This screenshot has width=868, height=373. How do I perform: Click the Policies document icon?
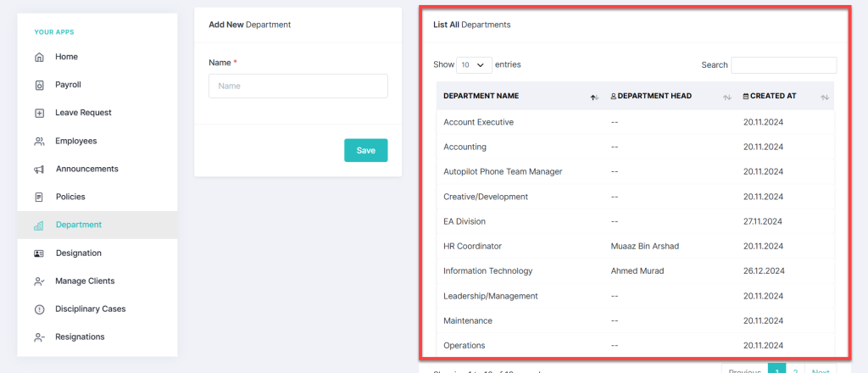(39, 197)
